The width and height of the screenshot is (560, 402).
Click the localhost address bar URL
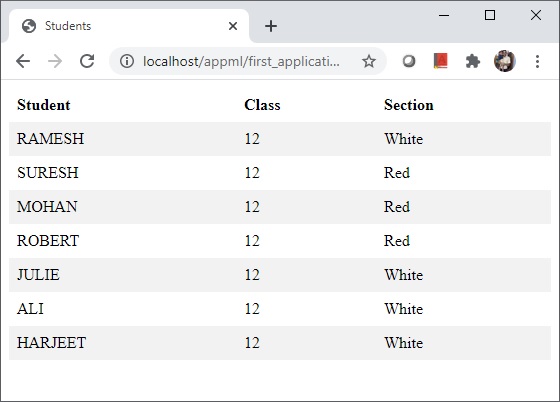(241, 61)
